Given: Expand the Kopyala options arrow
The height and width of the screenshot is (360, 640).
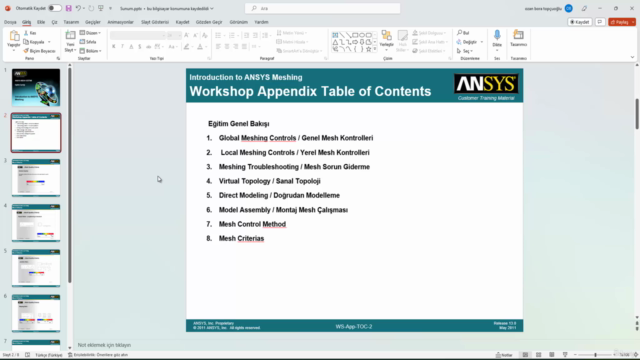Looking at the screenshot, I should (x=49, y=42).
